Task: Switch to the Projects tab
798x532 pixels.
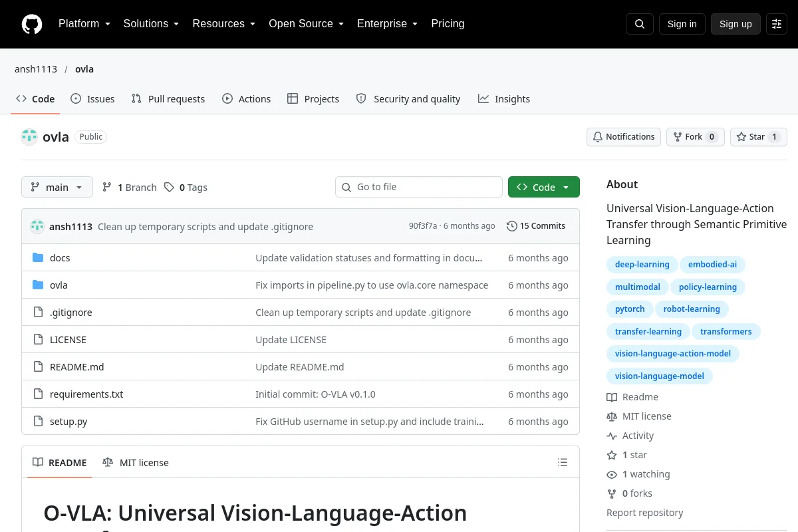Action: tap(313, 99)
